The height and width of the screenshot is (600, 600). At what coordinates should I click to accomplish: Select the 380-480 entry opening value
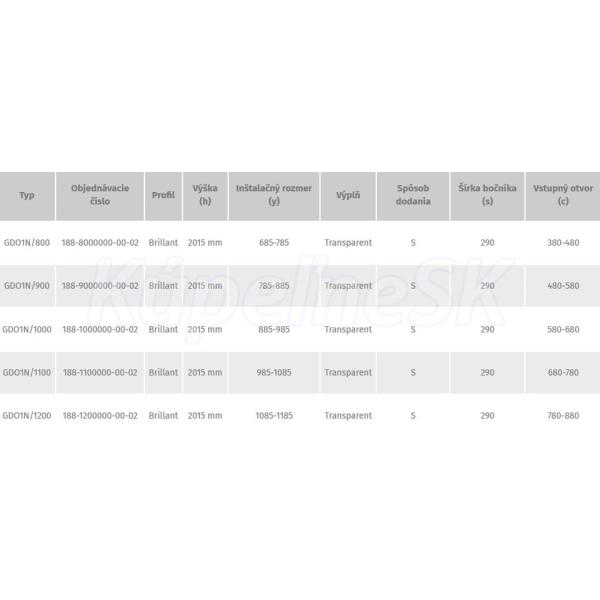click(x=563, y=243)
